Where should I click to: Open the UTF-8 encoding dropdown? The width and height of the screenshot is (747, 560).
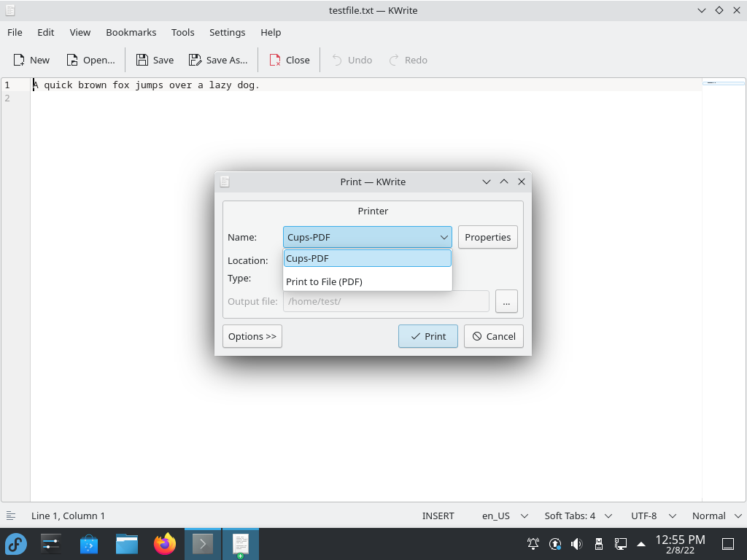653,516
